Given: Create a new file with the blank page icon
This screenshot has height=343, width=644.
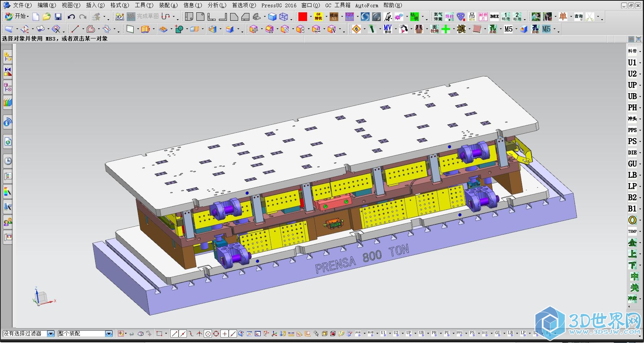Looking at the screenshot, I should click(36, 17).
